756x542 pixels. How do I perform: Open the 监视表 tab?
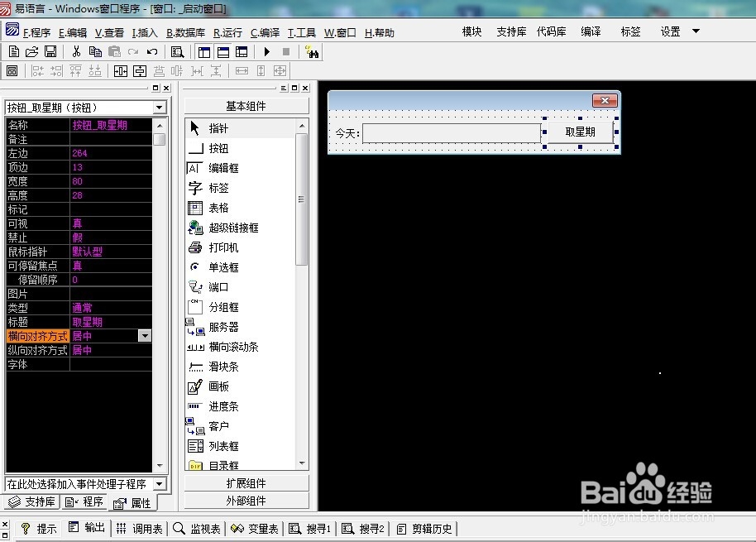(x=197, y=529)
